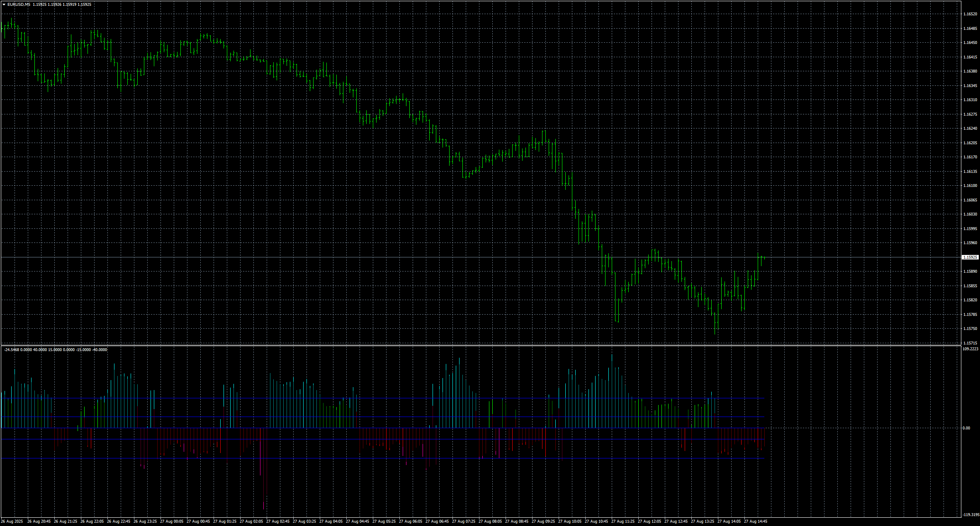This screenshot has width=980, height=526.
Task: Click the 27 Aug 08:45 time label
Action: 517,521
